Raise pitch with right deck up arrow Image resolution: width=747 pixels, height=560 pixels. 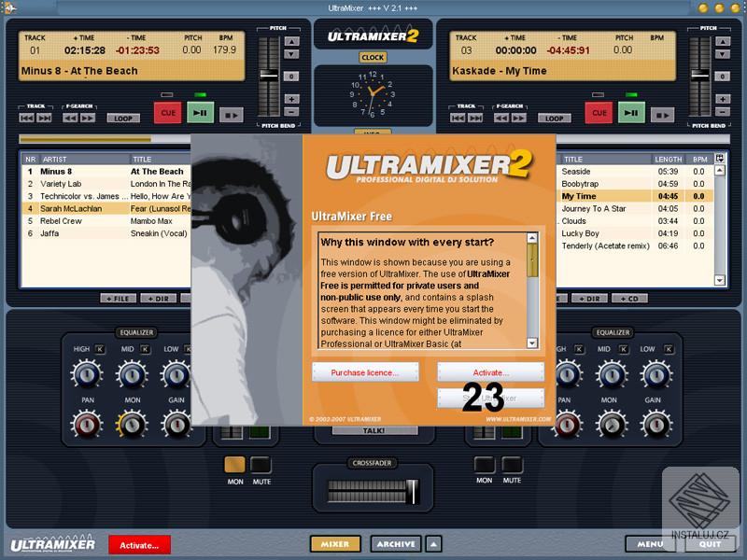click(723, 41)
